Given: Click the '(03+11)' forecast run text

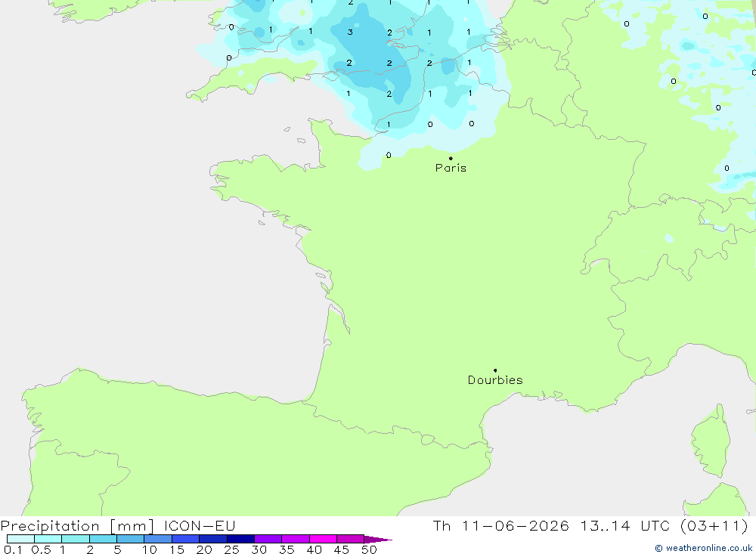Looking at the screenshot, I should tap(714, 525).
